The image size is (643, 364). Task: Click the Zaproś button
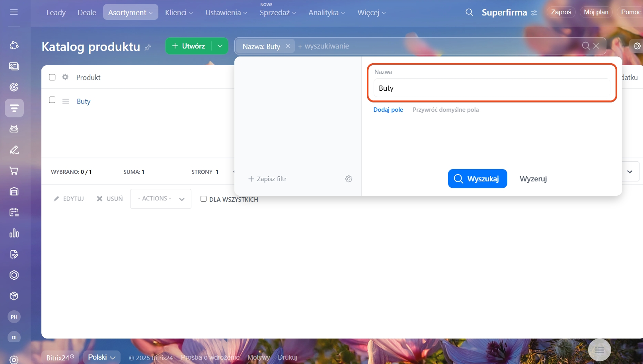[561, 12]
